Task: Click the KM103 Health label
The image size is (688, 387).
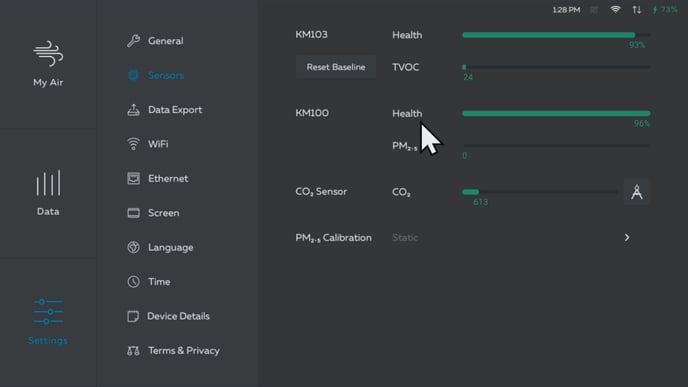Action: 407,35
